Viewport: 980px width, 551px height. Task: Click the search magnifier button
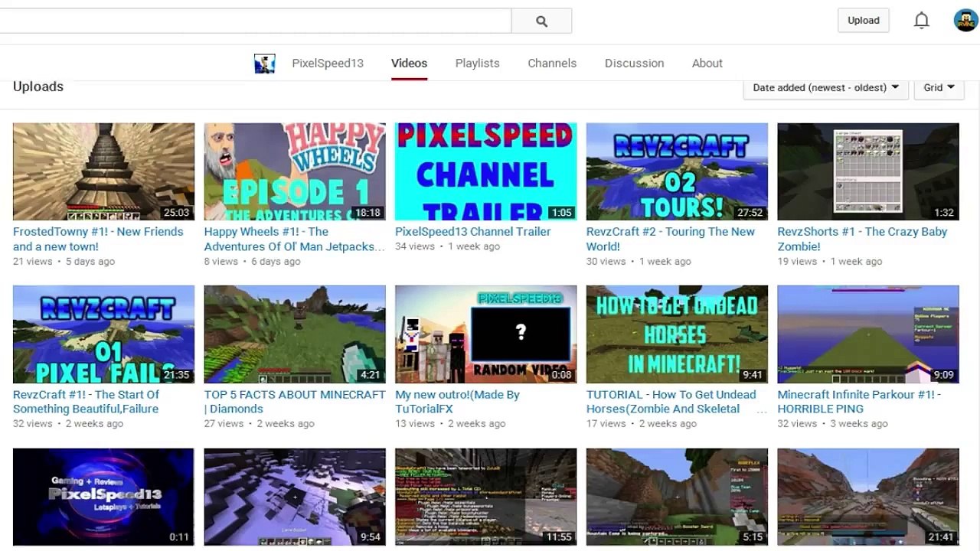click(541, 21)
